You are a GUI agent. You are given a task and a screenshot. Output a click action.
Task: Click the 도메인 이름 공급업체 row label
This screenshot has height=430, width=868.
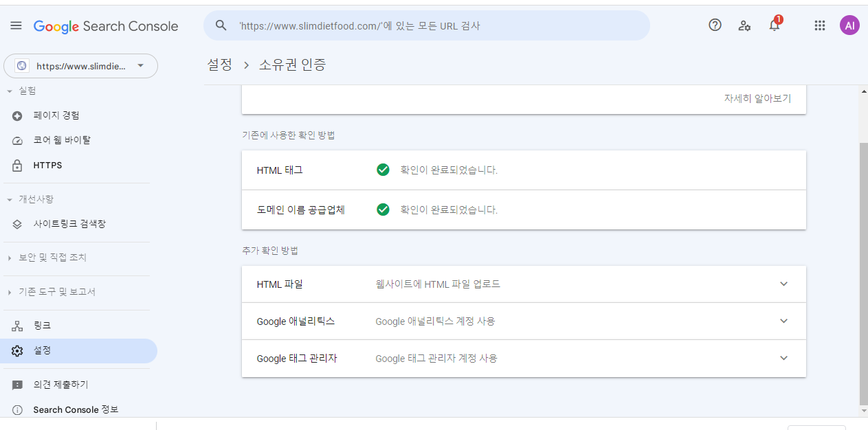pyautogui.click(x=301, y=210)
